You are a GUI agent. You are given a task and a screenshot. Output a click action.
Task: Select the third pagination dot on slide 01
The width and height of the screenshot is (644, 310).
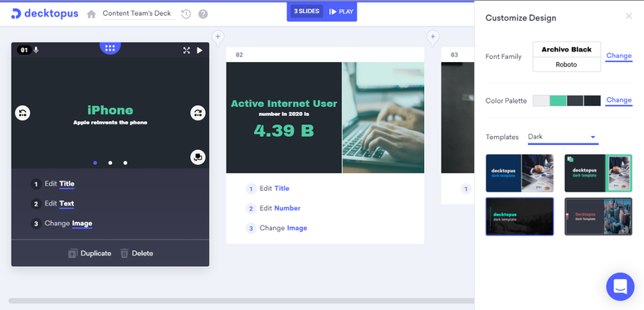coord(125,162)
